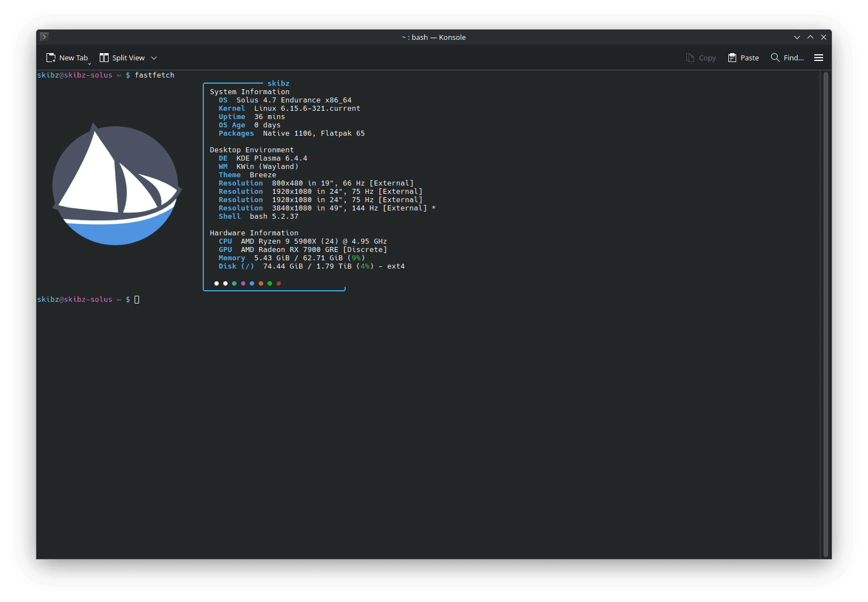This screenshot has width=868, height=602.
Task: Click "KWin (Wayland)" text
Action: point(268,167)
